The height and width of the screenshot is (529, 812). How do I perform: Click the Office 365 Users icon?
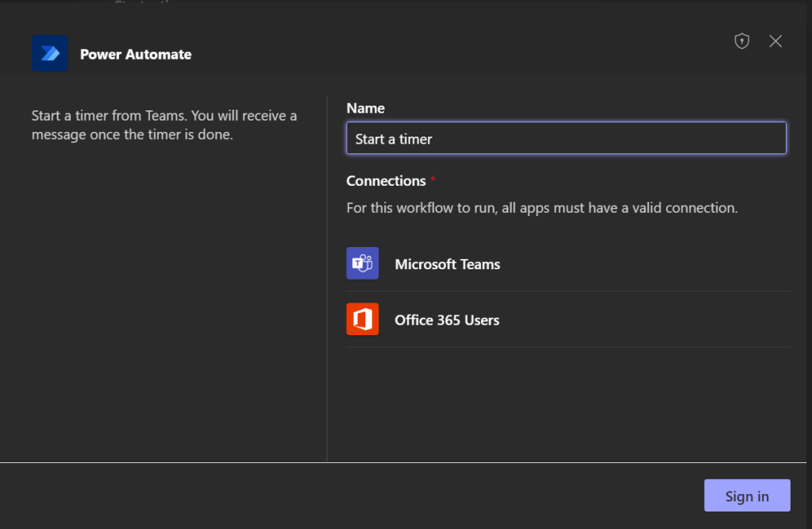coord(363,319)
